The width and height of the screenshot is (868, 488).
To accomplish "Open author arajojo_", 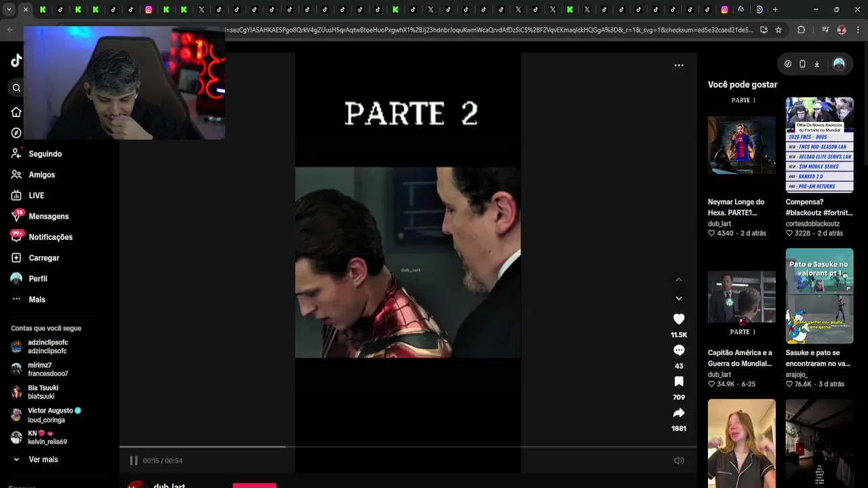I will [797, 375].
